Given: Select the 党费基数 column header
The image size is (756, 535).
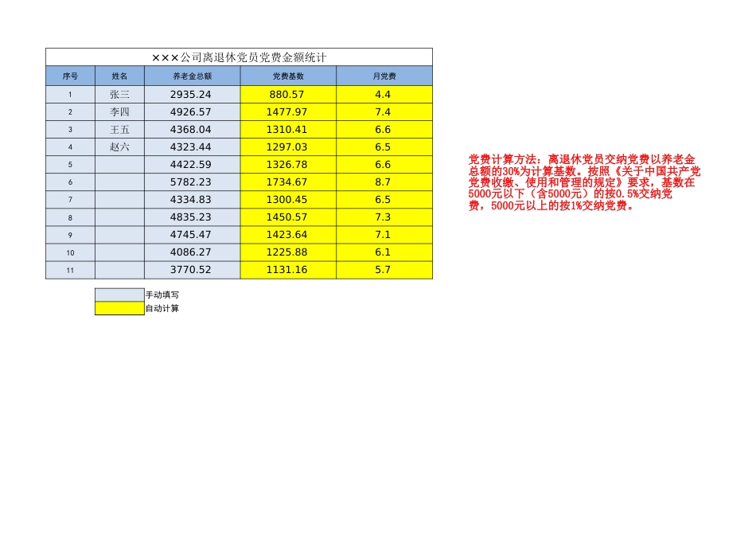Looking at the screenshot, I should [288, 76].
